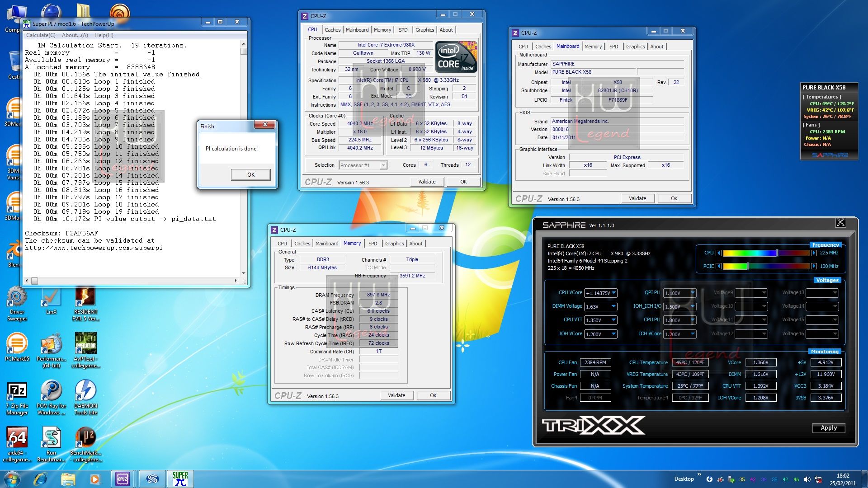Open the Sapphire TriXX taskbar icon
Image resolution: width=868 pixels, height=488 pixels.
pos(152,479)
